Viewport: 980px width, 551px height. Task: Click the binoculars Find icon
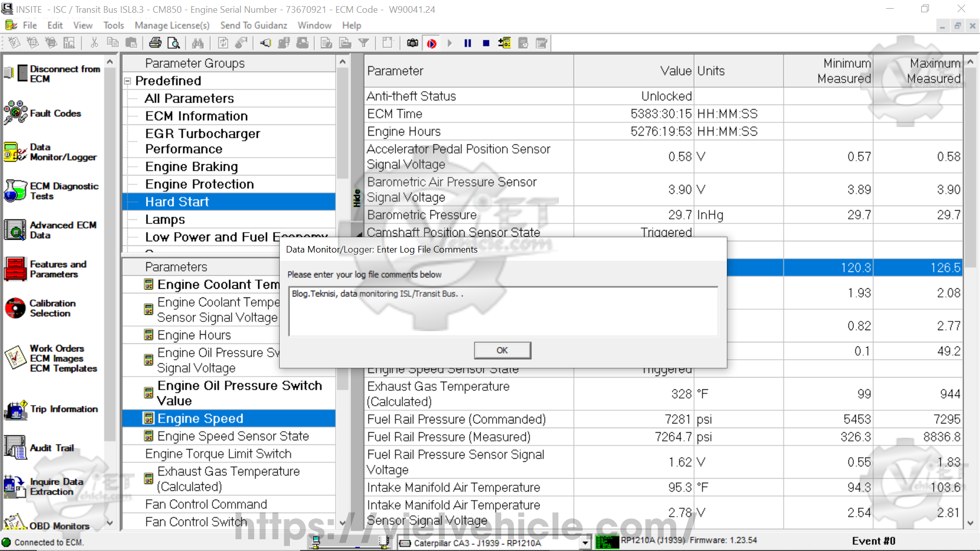click(x=198, y=43)
